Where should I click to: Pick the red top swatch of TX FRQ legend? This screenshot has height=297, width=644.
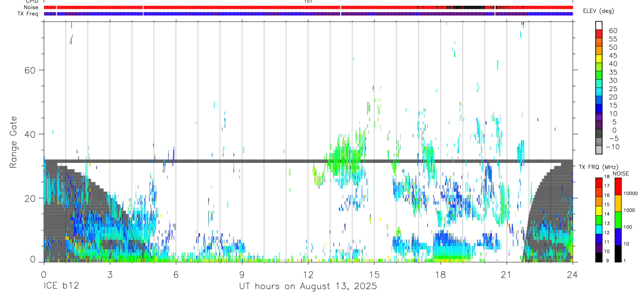coord(599,182)
